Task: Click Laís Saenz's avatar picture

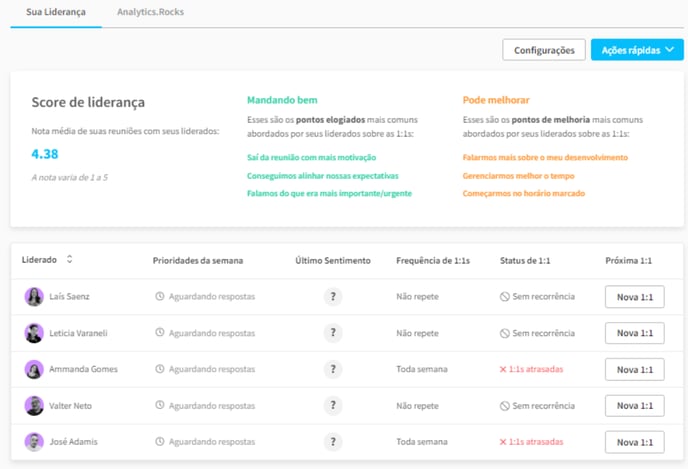Action: point(34,297)
